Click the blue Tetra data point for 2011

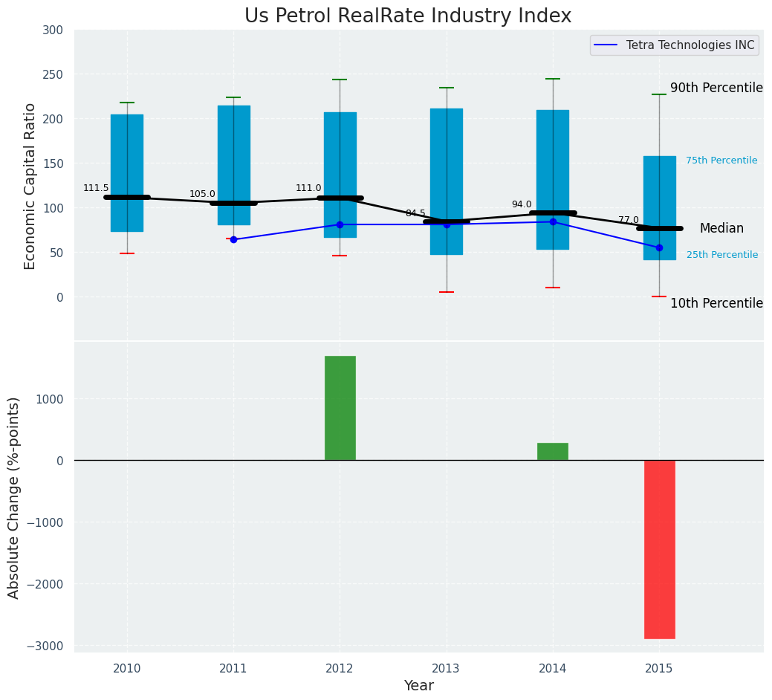(233, 239)
